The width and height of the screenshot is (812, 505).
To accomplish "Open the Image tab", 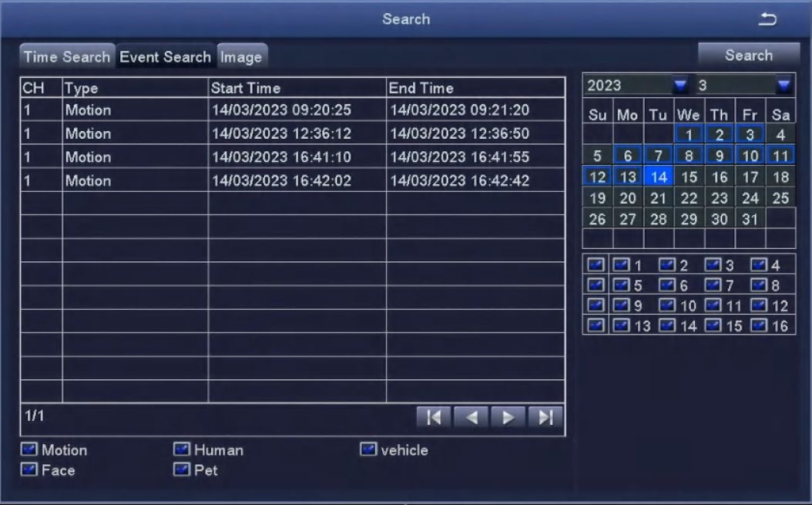I will [241, 57].
